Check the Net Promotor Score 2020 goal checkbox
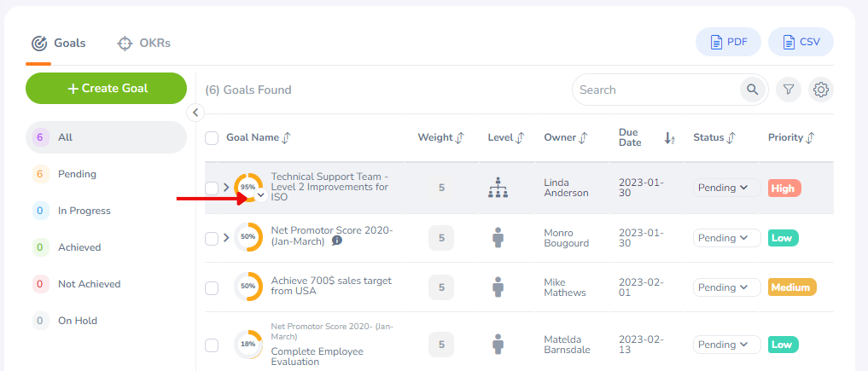 pos(212,238)
